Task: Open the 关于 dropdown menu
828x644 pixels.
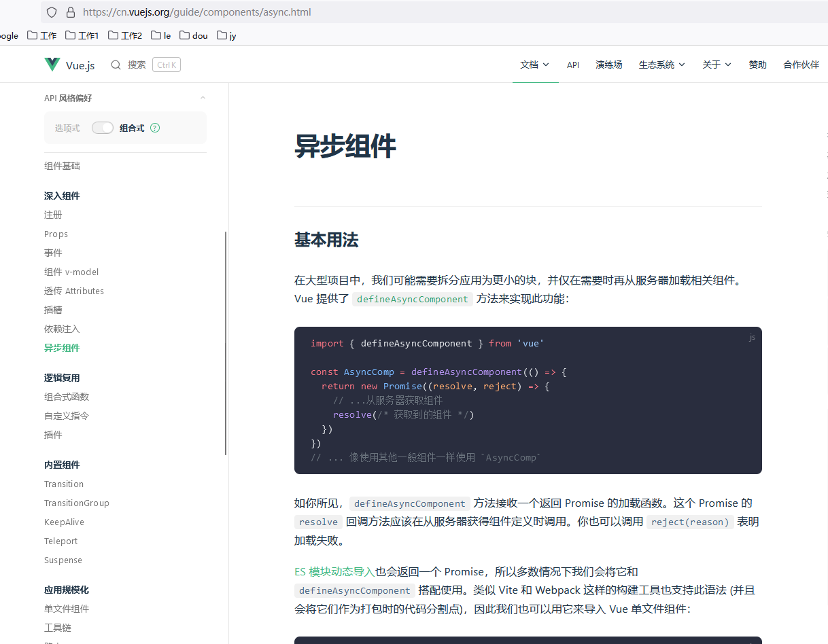Action: 717,65
